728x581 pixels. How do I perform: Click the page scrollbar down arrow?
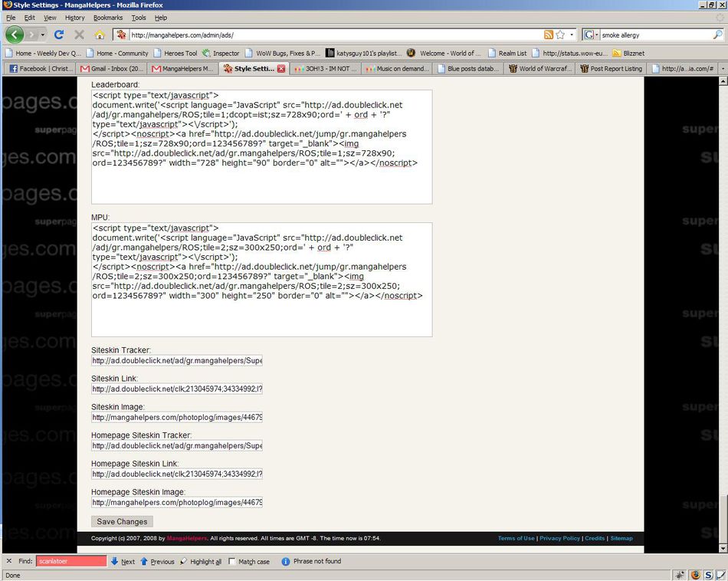723,549
